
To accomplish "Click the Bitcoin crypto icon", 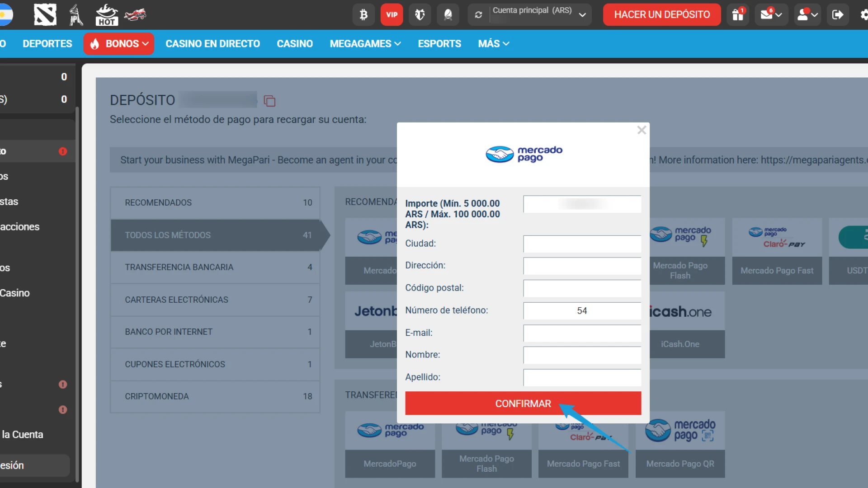I will click(x=363, y=14).
